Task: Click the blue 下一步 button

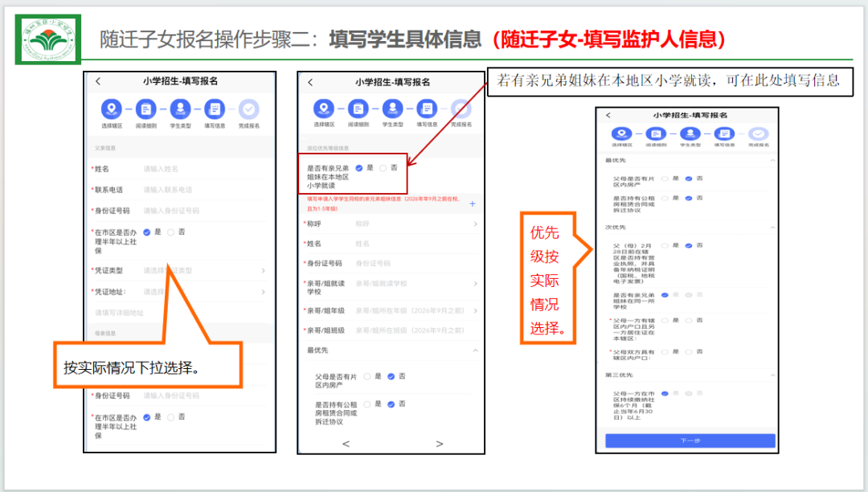Action: [690, 441]
